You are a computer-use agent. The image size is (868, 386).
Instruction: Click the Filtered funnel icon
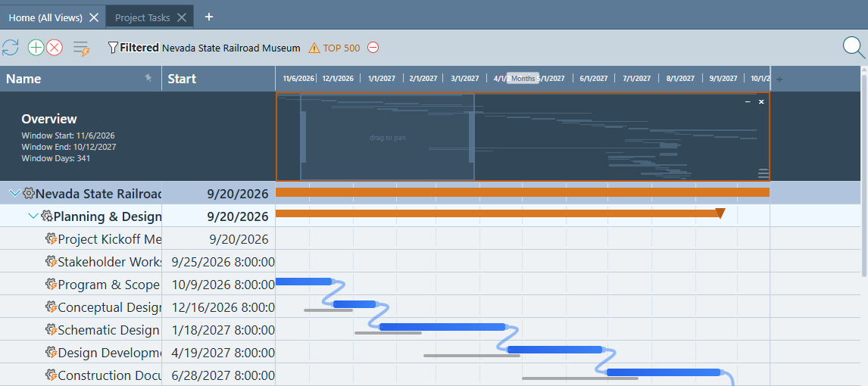pos(113,48)
